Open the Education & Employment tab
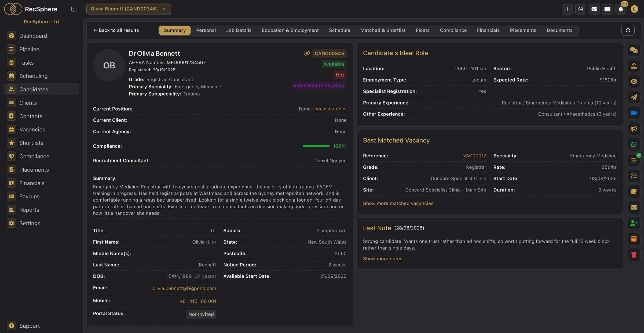The height and width of the screenshot is (333, 644). pos(290,30)
